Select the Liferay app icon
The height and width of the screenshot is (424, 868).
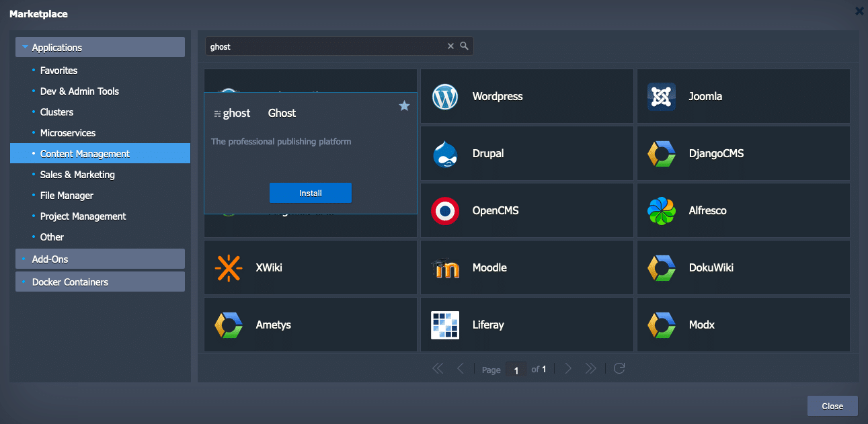tap(444, 325)
